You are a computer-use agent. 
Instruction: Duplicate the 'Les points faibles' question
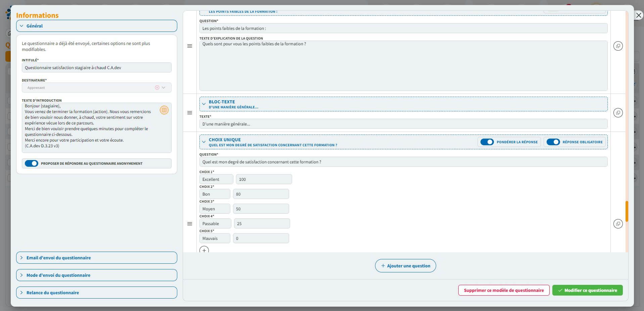pyautogui.click(x=618, y=46)
